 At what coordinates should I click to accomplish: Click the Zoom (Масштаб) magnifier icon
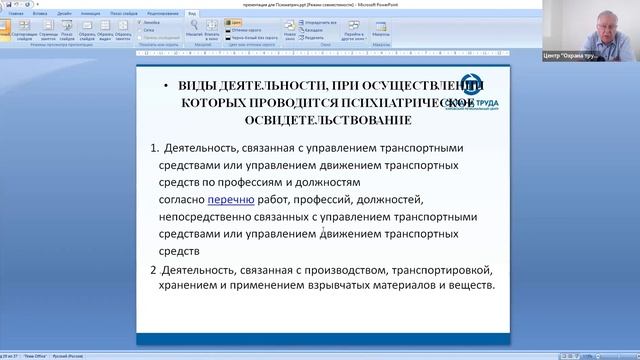pos(194,25)
